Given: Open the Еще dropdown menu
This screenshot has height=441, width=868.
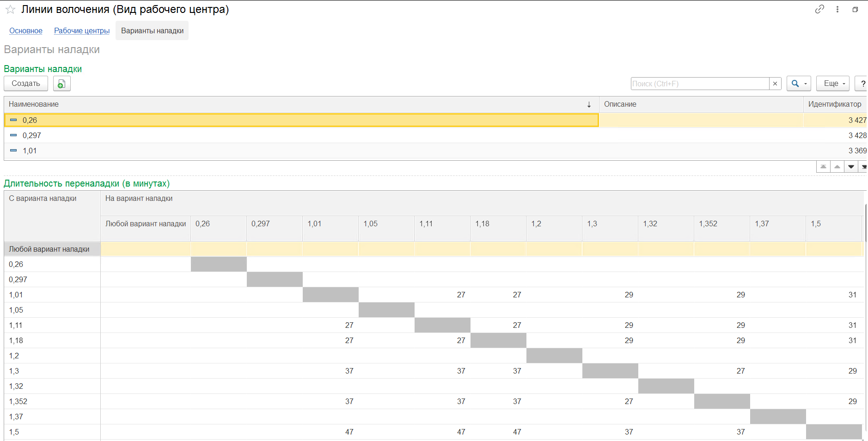Looking at the screenshot, I should (833, 84).
